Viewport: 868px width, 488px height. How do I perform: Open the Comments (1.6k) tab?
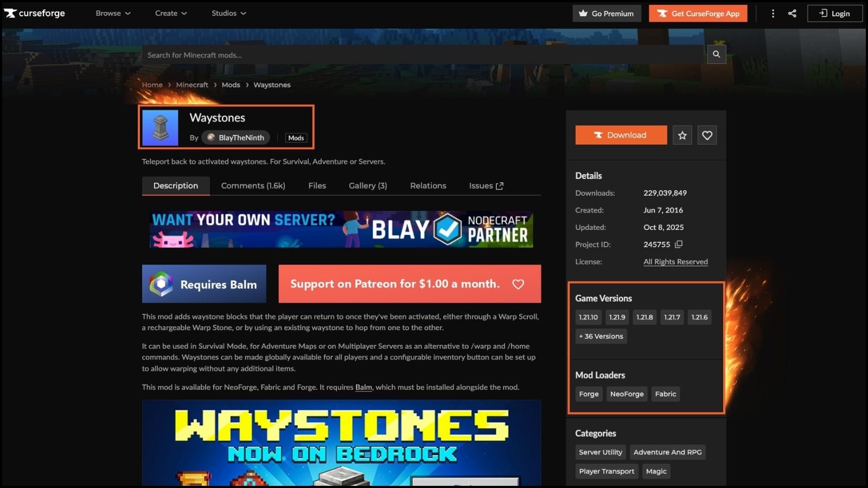(x=253, y=186)
